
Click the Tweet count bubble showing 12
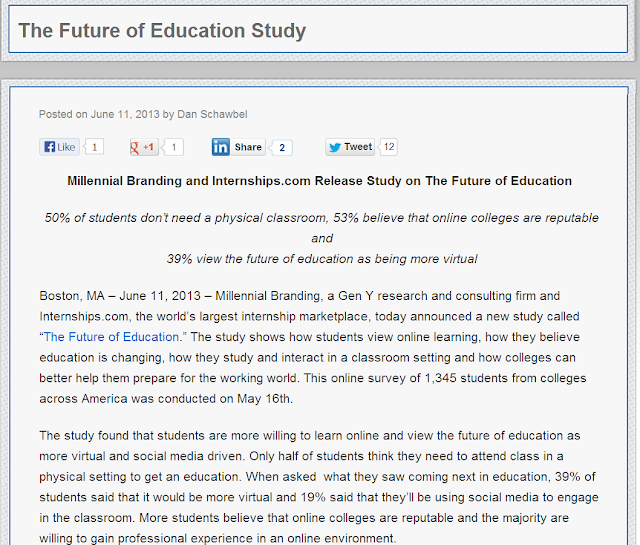pos(388,147)
